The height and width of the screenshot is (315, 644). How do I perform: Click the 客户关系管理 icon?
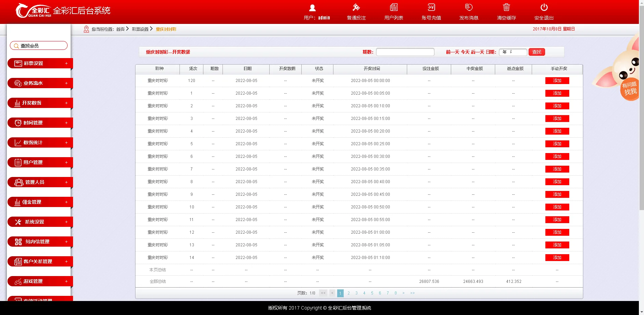tap(18, 261)
